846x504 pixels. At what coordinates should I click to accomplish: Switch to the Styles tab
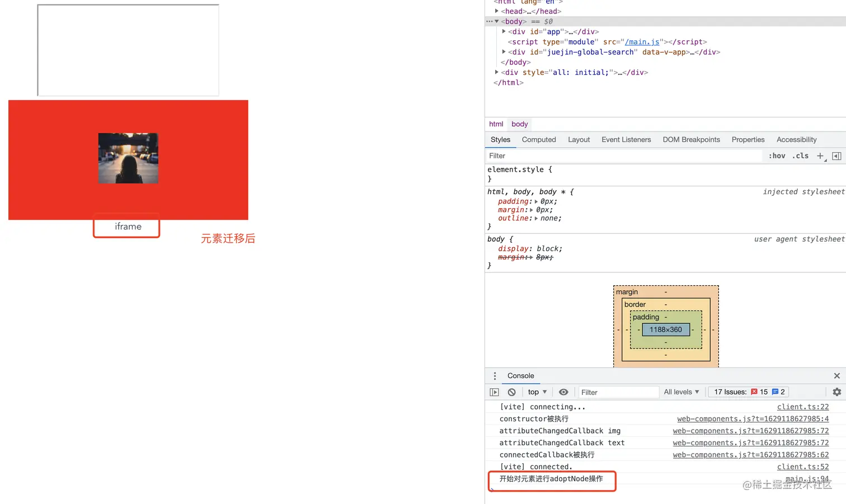[x=500, y=140]
